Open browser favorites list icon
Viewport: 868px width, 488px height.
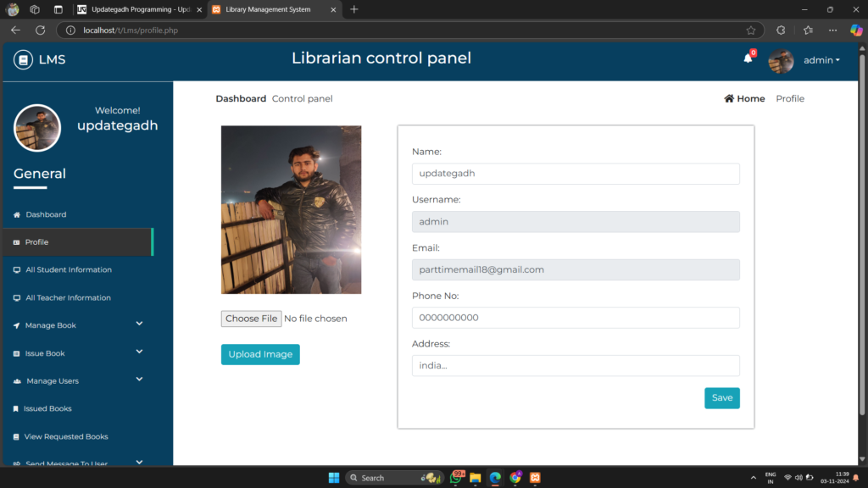(x=808, y=30)
